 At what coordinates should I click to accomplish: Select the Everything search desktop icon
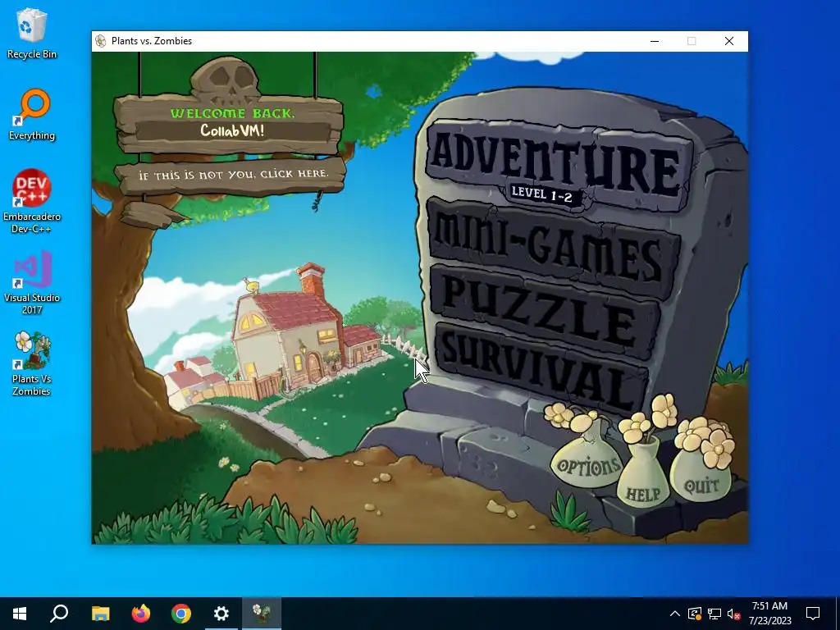pyautogui.click(x=32, y=114)
